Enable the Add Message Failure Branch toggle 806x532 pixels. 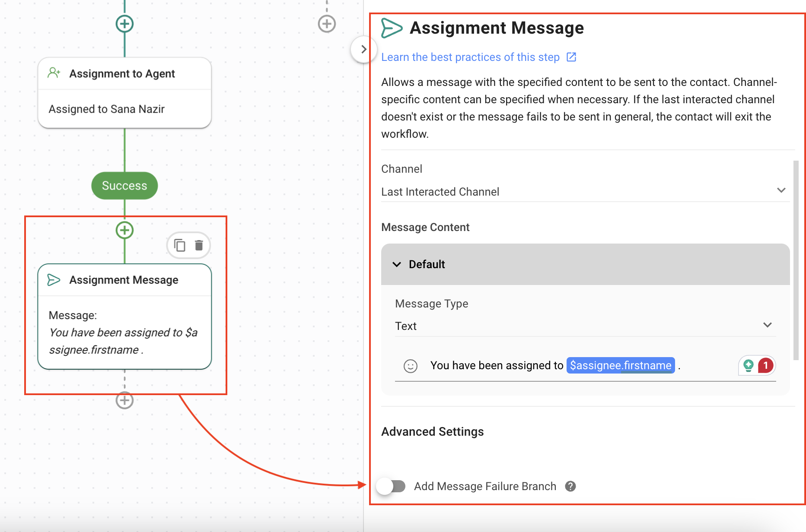(x=391, y=486)
